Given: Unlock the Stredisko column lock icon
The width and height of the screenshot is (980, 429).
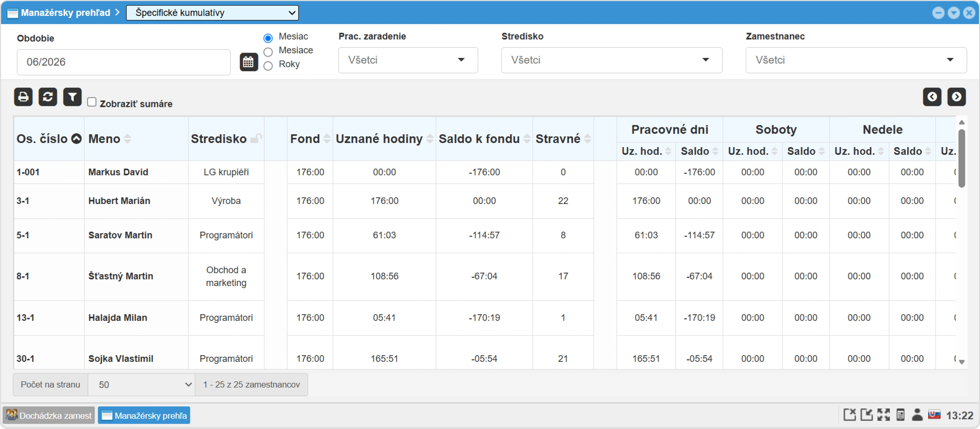Looking at the screenshot, I should click(x=256, y=139).
